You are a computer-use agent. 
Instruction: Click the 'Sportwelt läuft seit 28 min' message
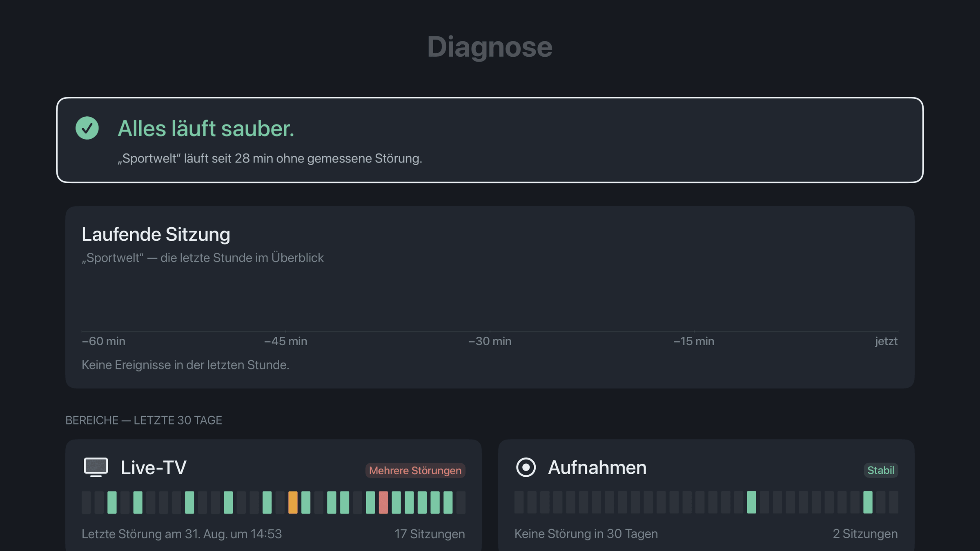click(x=270, y=158)
